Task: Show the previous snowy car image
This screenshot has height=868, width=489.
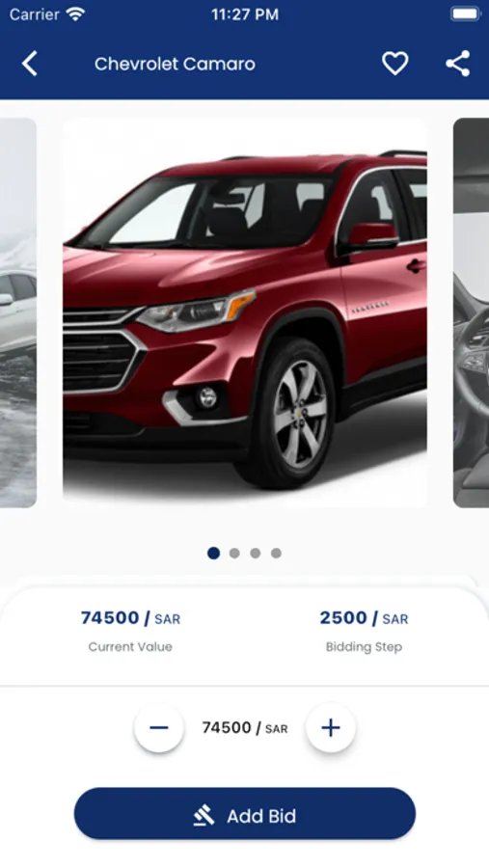Action: [18, 312]
